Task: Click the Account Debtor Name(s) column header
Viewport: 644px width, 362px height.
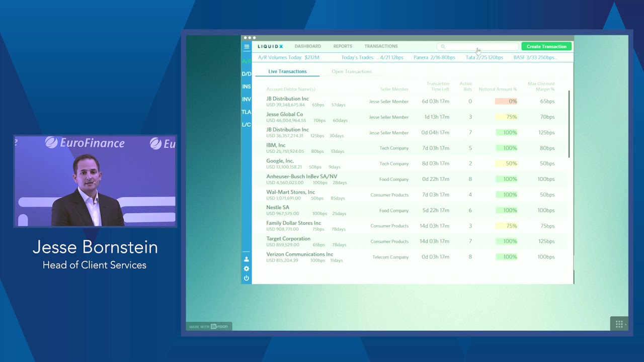Action: click(291, 89)
